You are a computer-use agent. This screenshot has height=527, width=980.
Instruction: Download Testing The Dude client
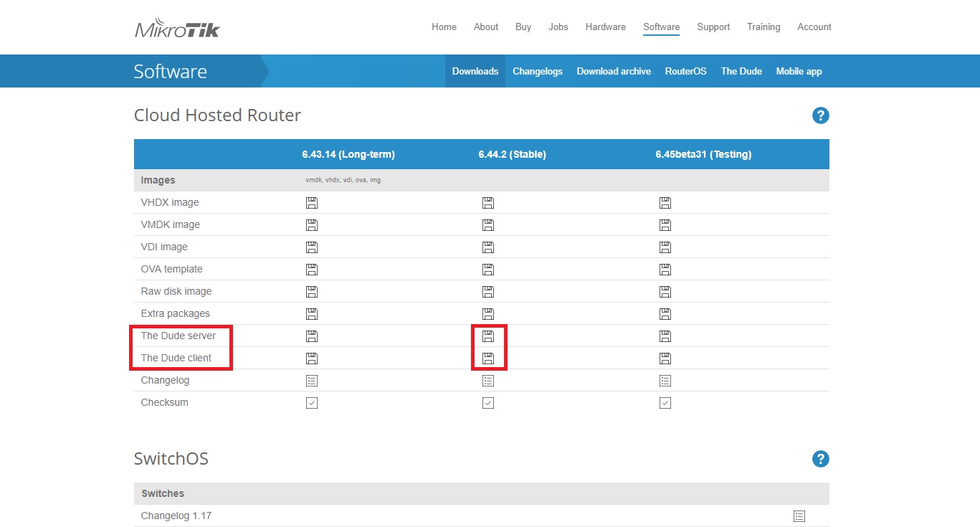665,359
